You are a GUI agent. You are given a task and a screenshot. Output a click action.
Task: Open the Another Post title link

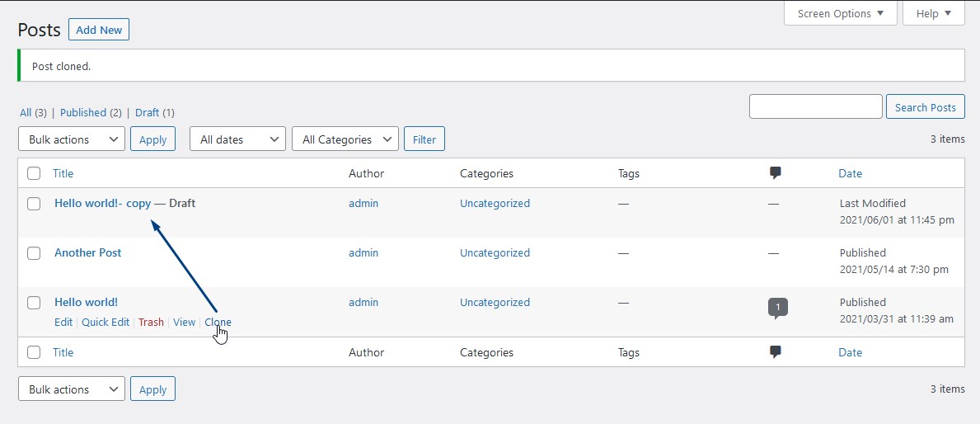click(x=88, y=252)
